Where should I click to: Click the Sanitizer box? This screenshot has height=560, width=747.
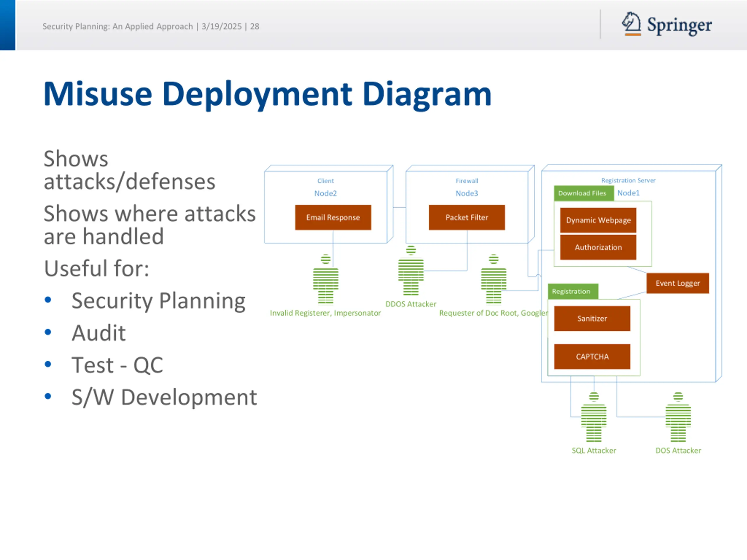point(592,318)
